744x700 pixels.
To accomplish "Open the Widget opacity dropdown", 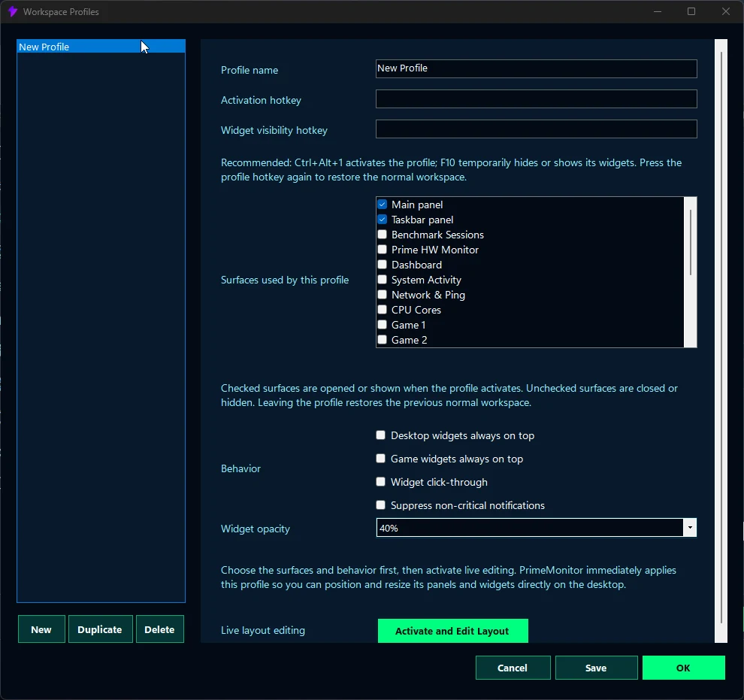I will pos(689,528).
